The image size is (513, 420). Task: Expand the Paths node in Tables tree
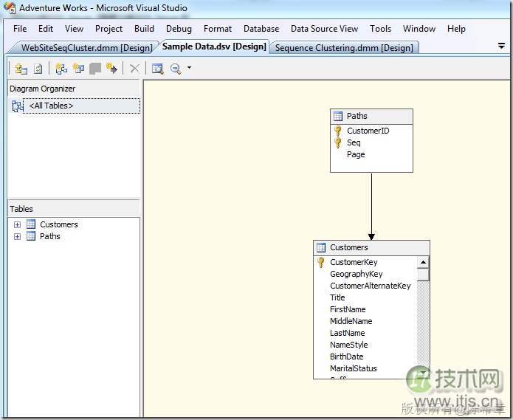pos(17,236)
